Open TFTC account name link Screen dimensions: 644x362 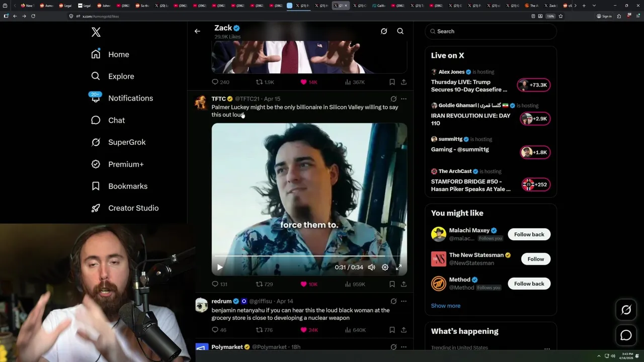point(218,99)
